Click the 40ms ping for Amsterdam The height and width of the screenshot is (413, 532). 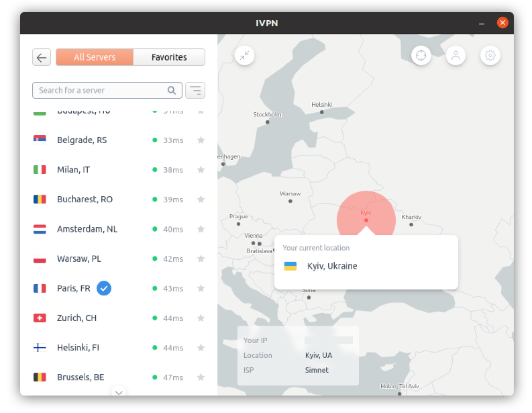pos(173,229)
